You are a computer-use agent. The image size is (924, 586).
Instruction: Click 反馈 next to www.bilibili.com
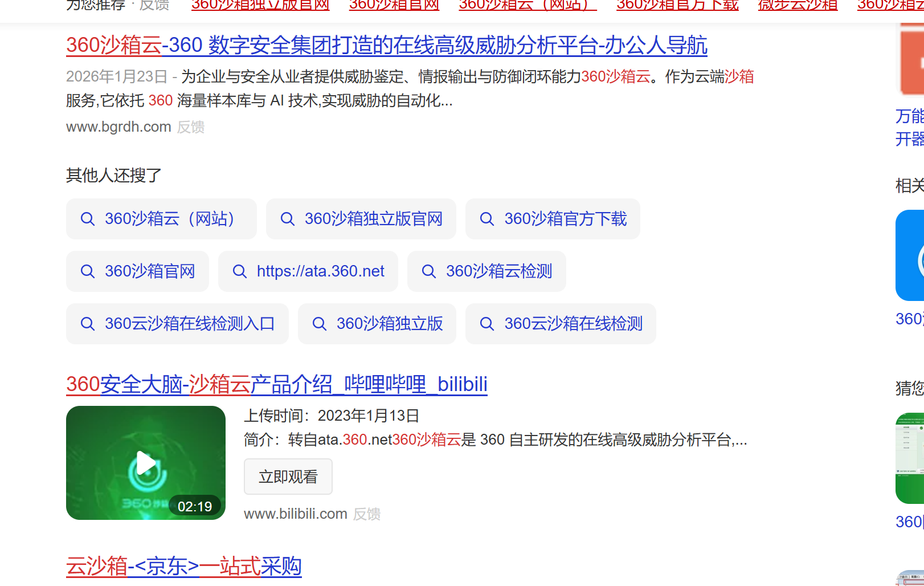367,514
